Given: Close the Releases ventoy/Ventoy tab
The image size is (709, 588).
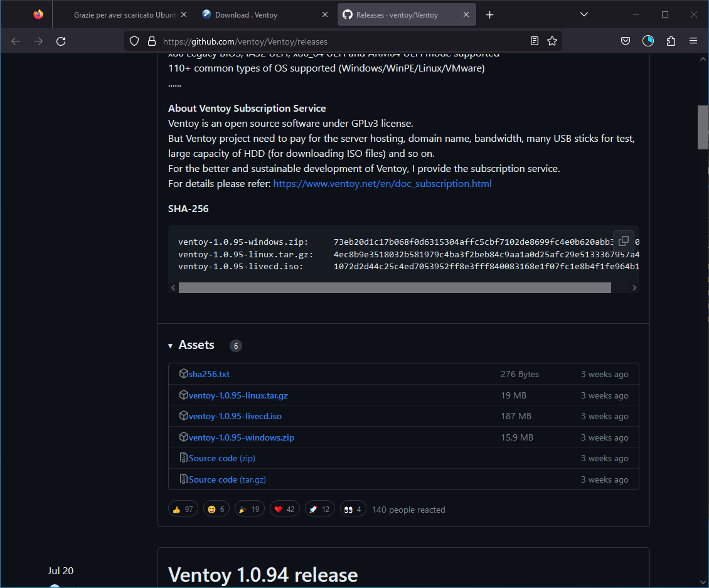Looking at the screenshot, I should coord(466,14).
